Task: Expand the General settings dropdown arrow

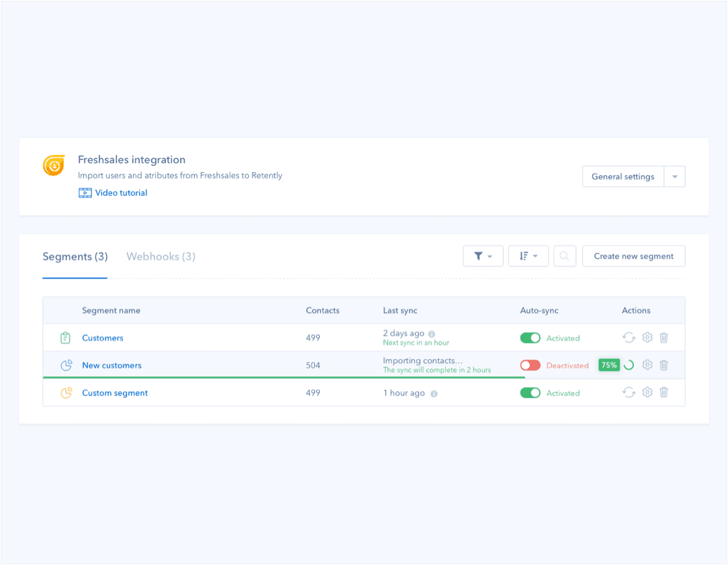Action: point(674,176)
